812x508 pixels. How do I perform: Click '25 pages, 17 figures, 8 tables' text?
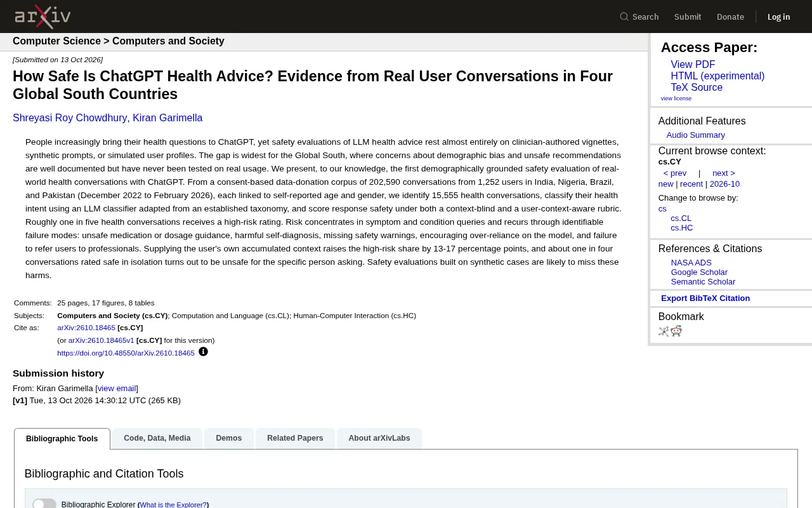pos(106,303)
